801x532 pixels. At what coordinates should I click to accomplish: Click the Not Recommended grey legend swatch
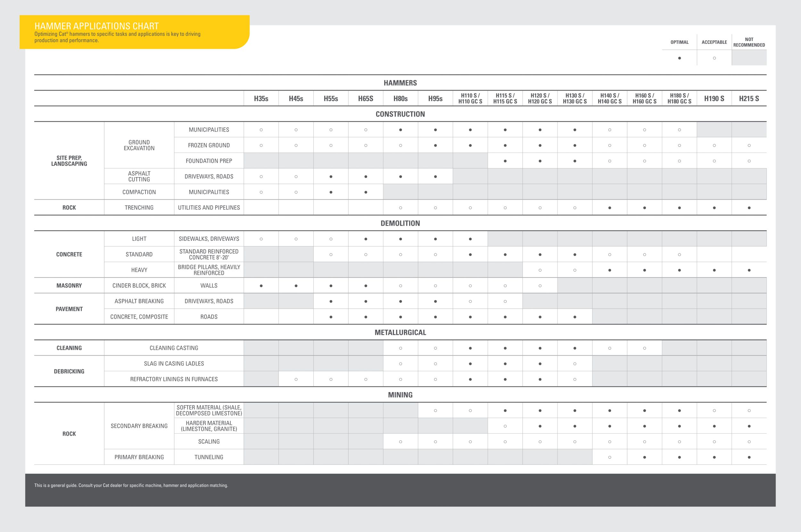[x=749, y=58]
